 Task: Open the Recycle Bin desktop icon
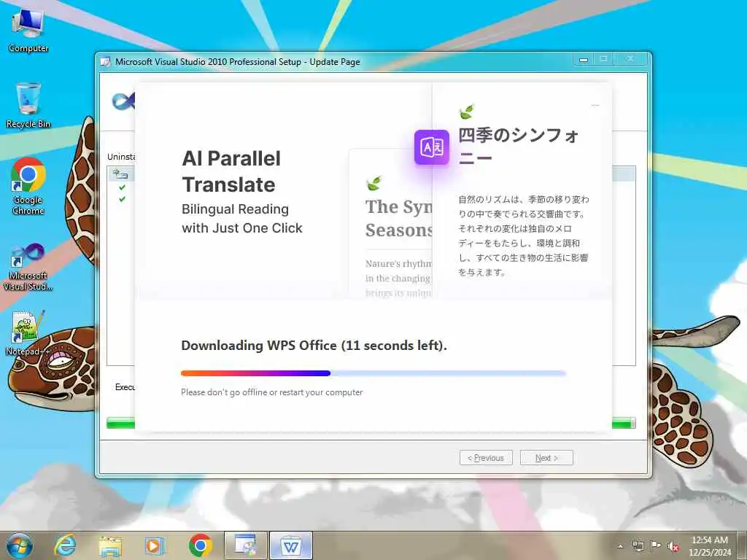[x=28, y=105]
